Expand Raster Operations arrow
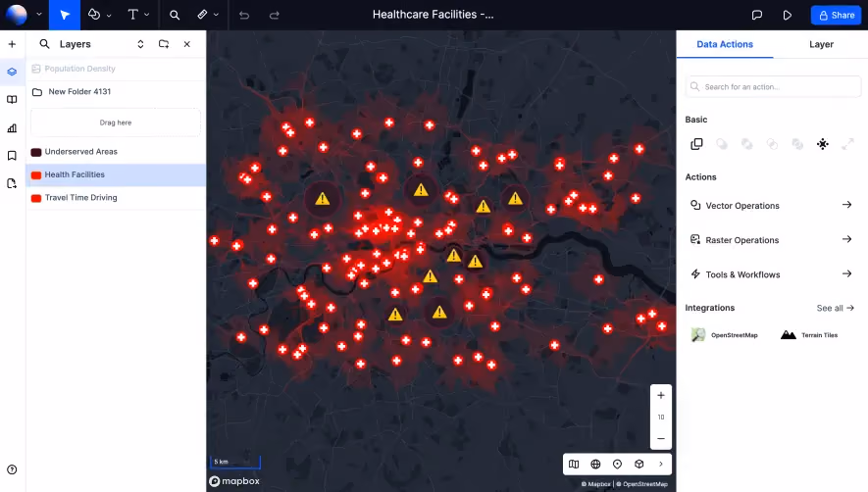868x492 pixels. click(x=847, y=239)
